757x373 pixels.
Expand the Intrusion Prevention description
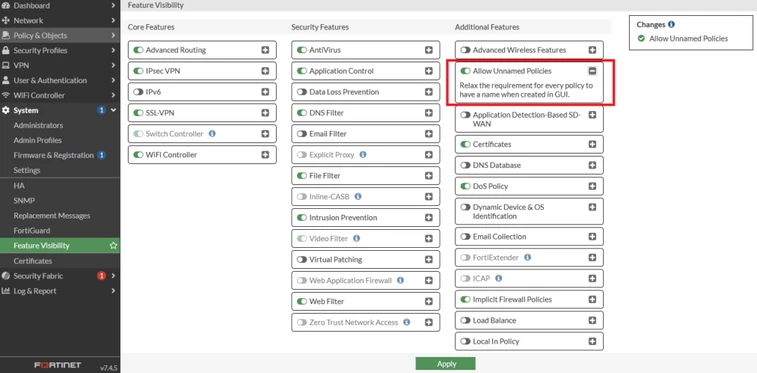(x=429, y=218)
